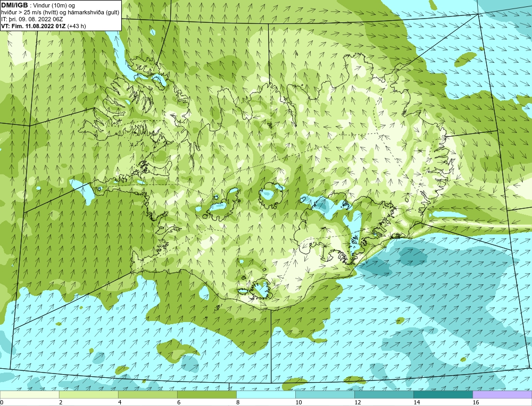Click the legend value label 16
Screen dimensions: 532x406
[476, 402]
